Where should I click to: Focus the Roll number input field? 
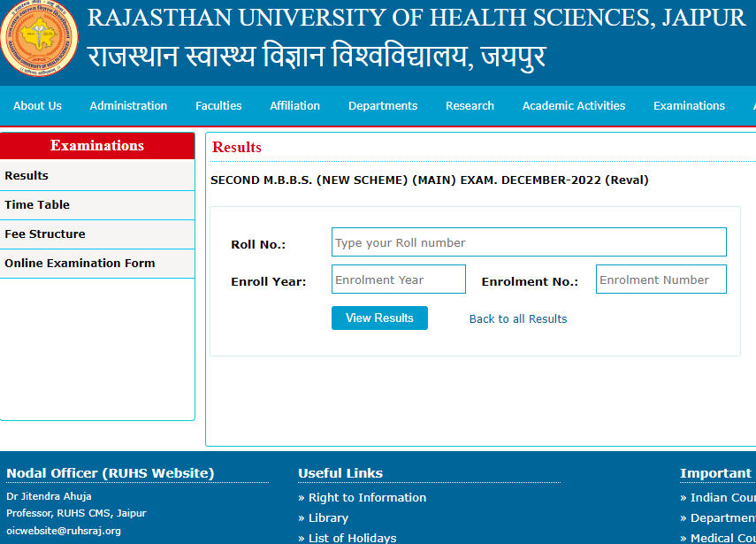[529, 242]
